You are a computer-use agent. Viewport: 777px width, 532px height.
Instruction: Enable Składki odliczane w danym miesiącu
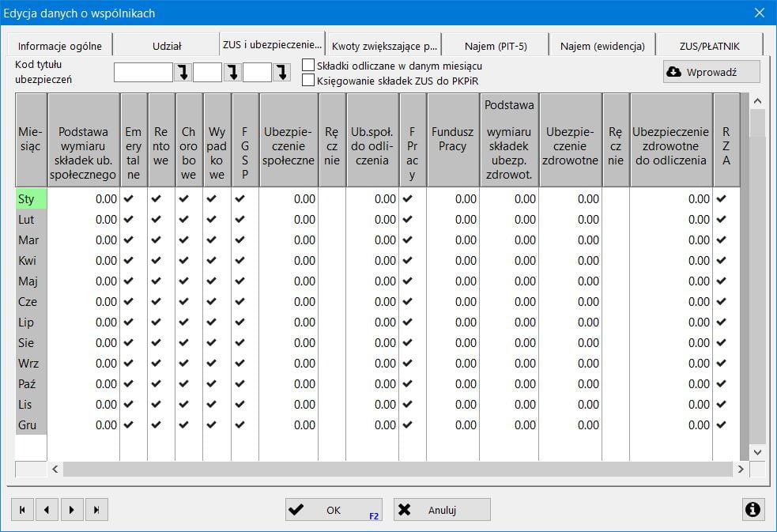[x=308, y=66]
